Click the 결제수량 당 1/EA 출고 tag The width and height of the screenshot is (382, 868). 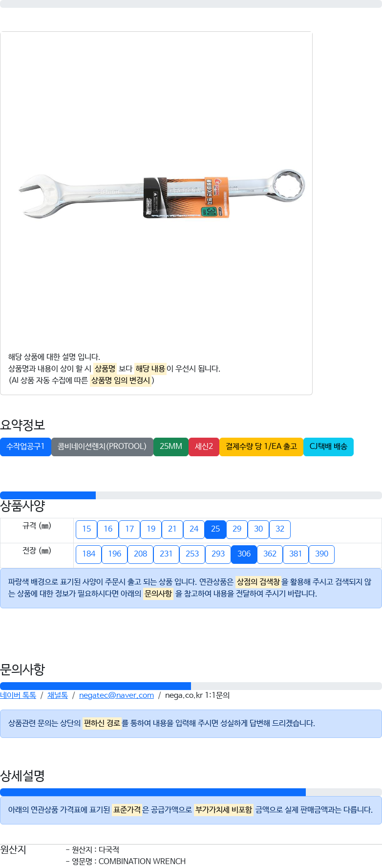[261, 446]
